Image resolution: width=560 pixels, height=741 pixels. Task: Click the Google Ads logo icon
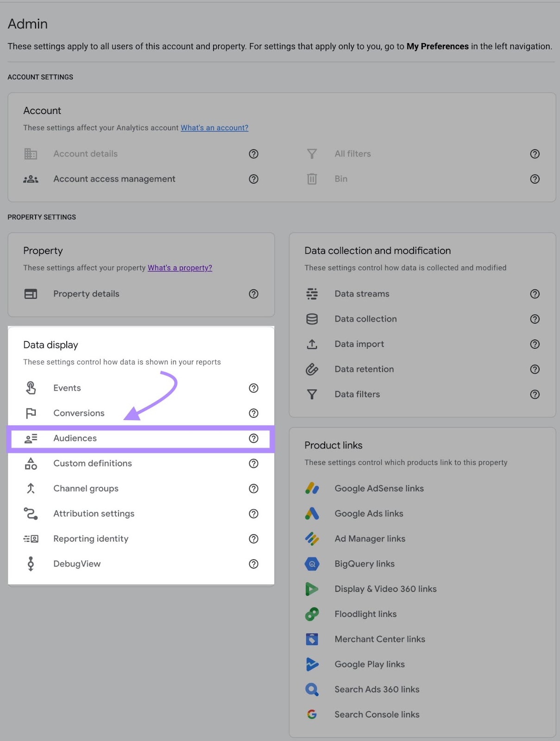click(x=312, y=514)
